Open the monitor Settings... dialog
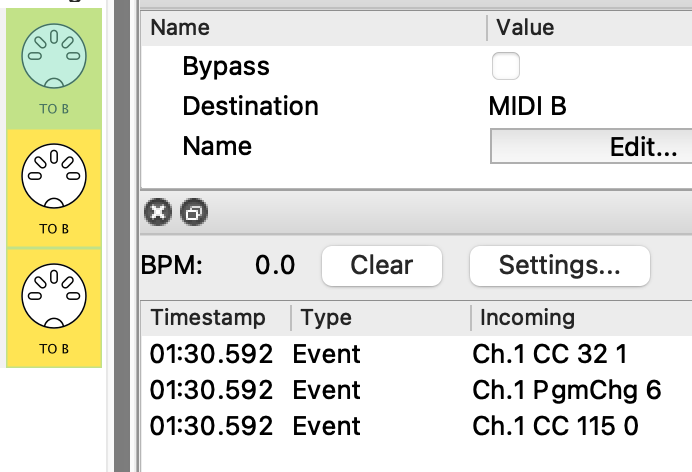The height and width of the screenshot is (472, 692). coord(559,265)
